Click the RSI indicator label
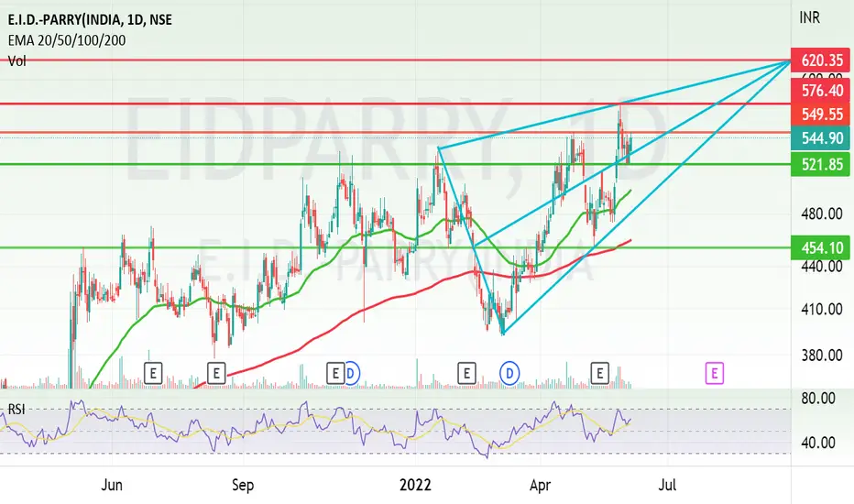Image resolution: width=854 pixels, height=504 pixels. point(16,409)
